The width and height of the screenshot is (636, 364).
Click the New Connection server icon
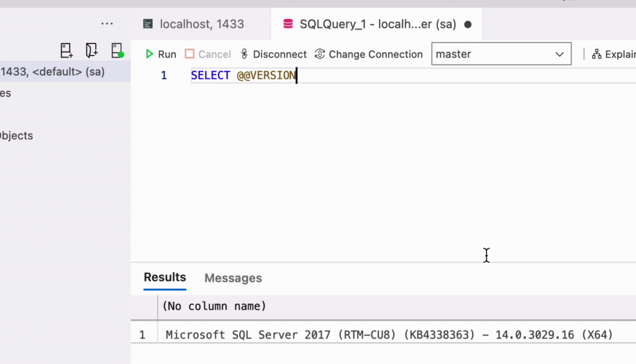click(66, 50)
